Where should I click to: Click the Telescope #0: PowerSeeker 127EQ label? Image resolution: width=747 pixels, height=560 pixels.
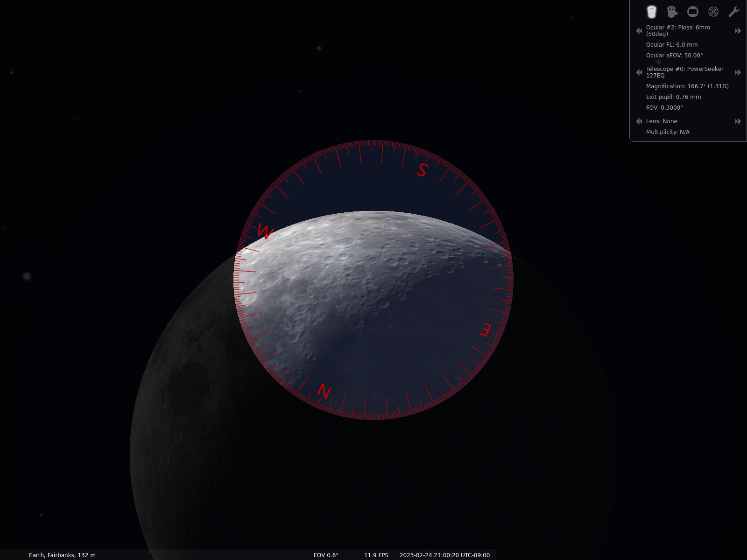(684, 72)
